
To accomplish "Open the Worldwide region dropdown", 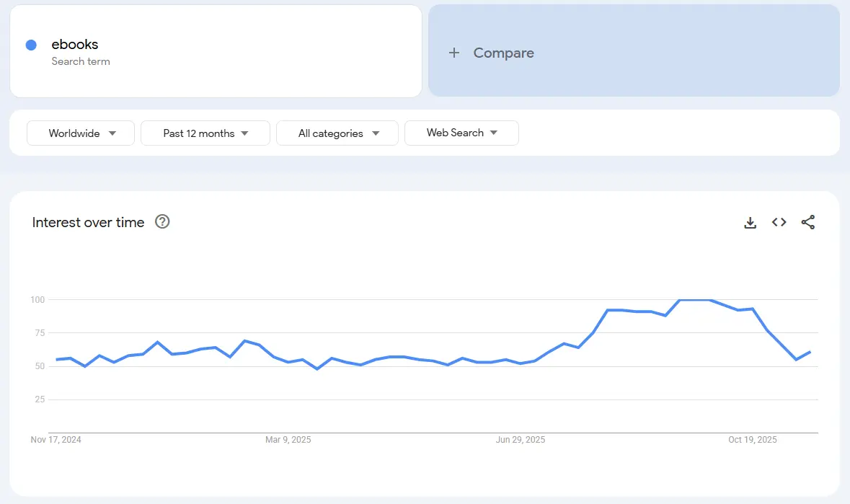I will tap(81, 133).
